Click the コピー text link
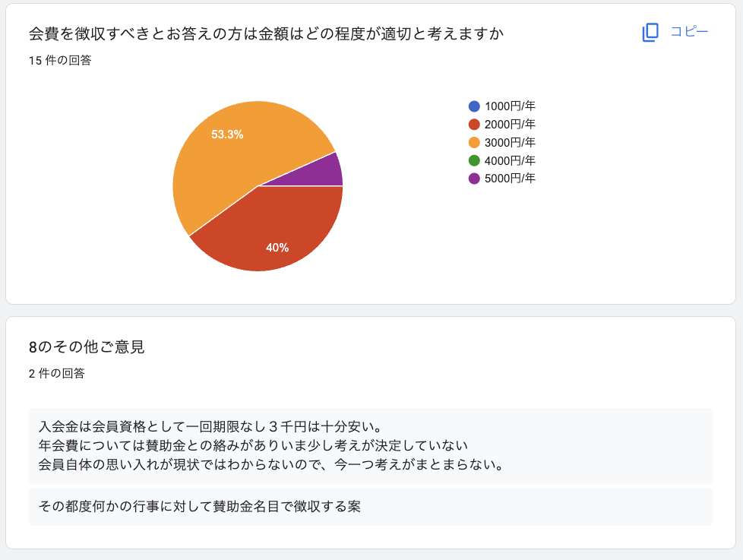Viewport: 743px width, 560px height. point(688,32)
